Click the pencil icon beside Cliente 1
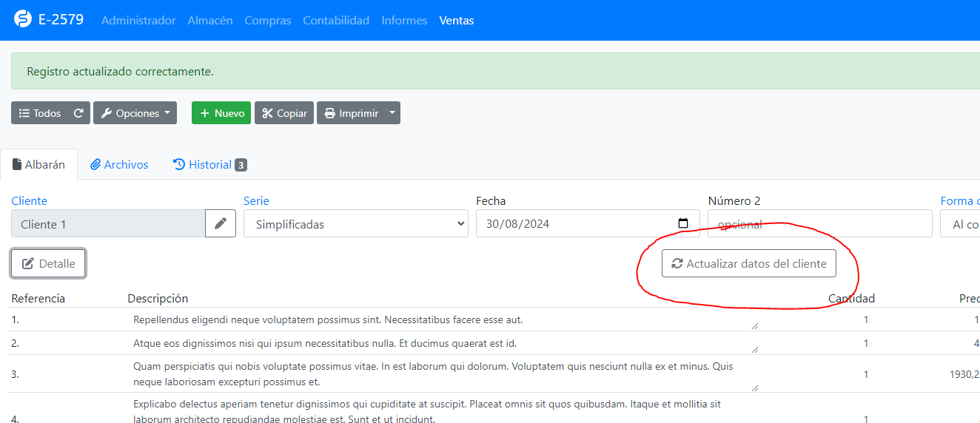The height and width of the screenshot is (423, 980). [x=221, y=223]
